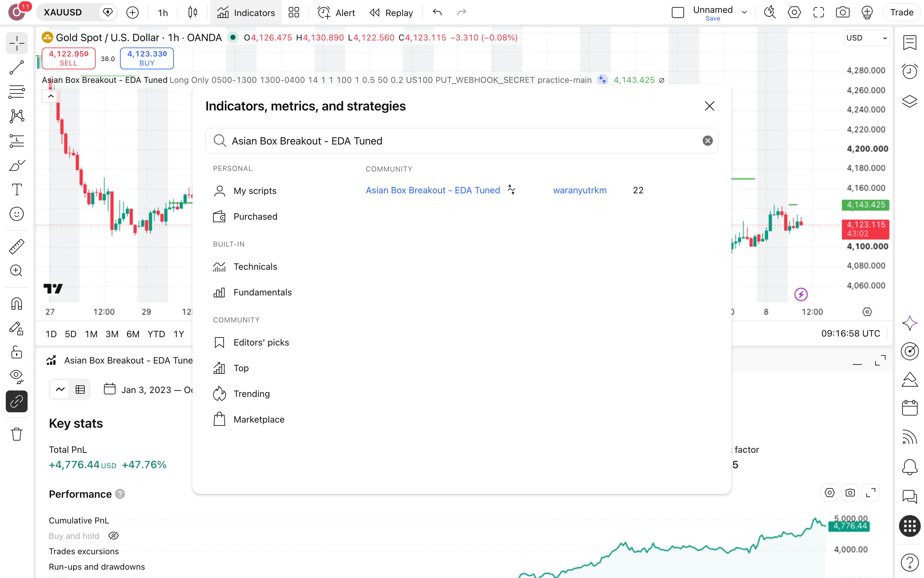Open the candle chart type selector
The width and height of the screenshot is (924, 578).
click(193, 13)
